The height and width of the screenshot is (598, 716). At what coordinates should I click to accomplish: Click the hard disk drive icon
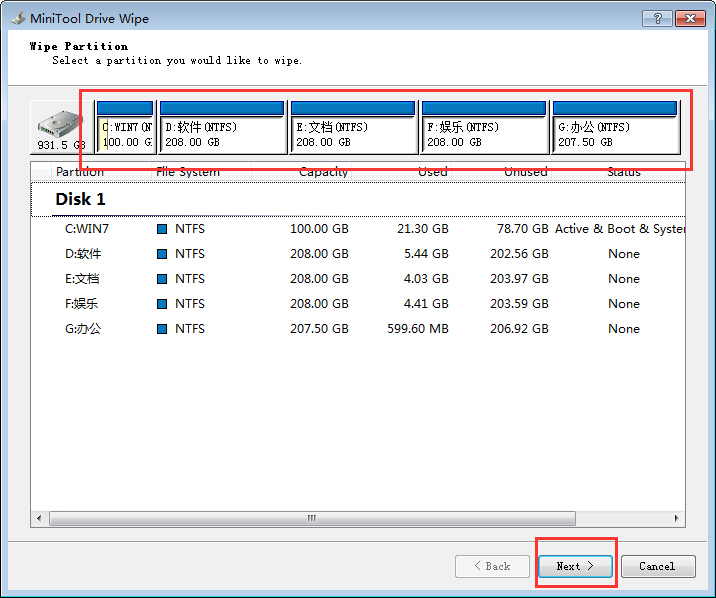coord(60,123)
